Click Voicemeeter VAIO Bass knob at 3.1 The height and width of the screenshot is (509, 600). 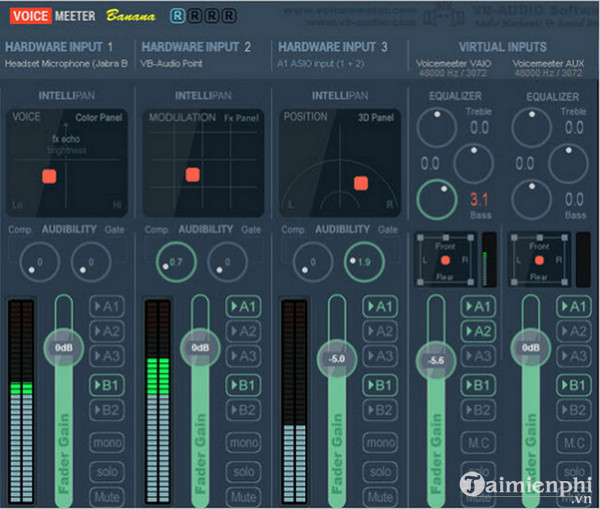point(437,199)
